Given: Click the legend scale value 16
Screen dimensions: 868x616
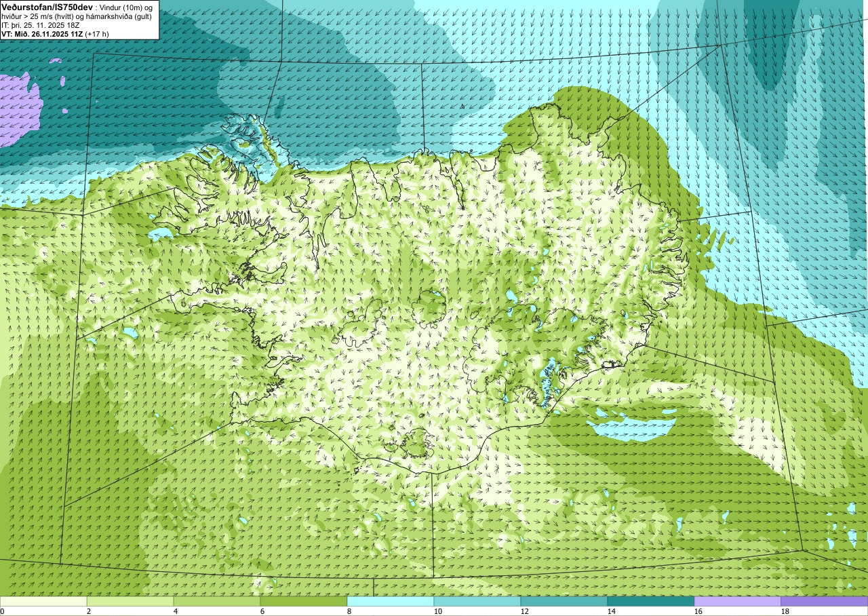Looking at the screenshot, I should [x=698, y=611].
